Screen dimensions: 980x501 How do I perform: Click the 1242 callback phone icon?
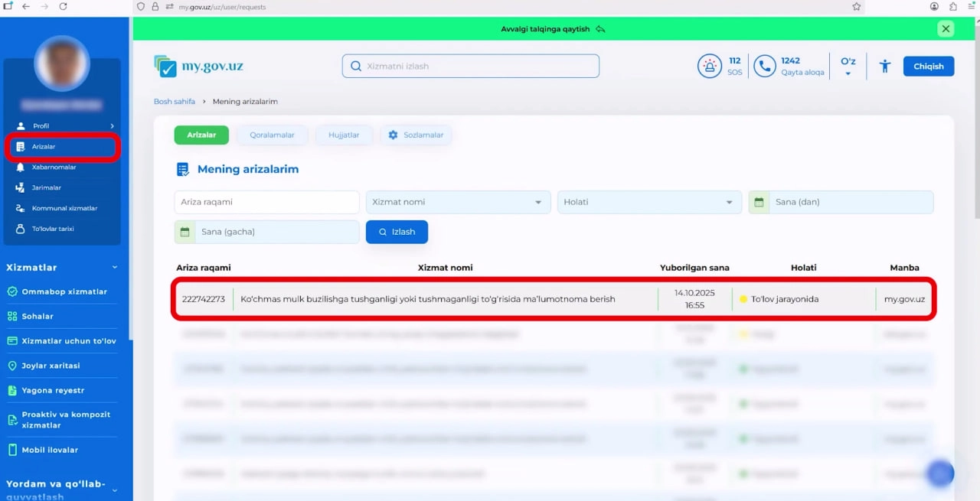[x=764, y=67]
